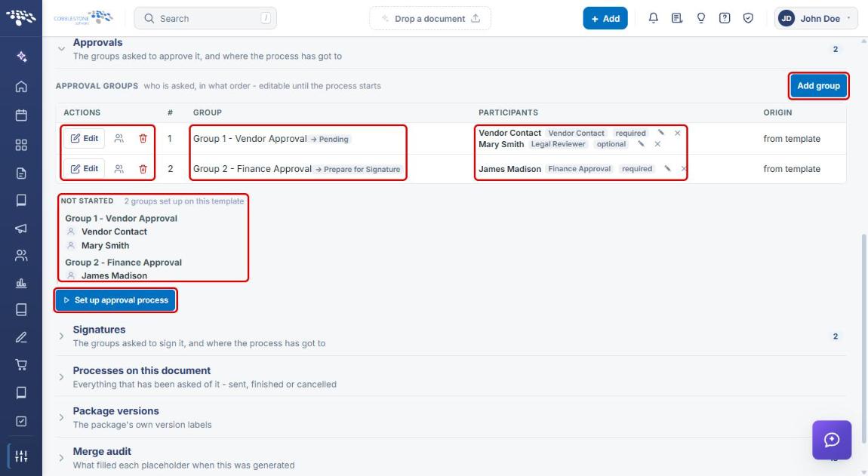Delete Group 1 - Vendor Approval with trash icon
This screenshot has width=868, height=476.
point(143,138)
